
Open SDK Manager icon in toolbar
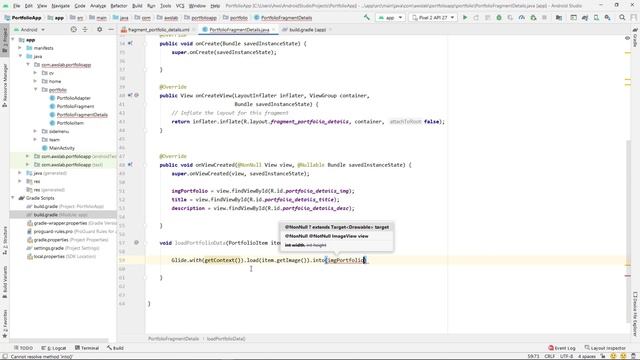click(608, 18)
